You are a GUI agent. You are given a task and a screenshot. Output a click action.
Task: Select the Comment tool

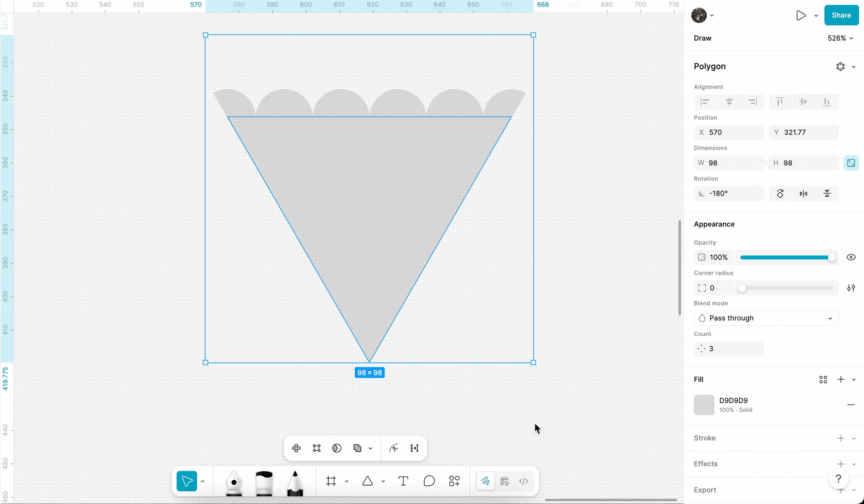tap(429, 481)
